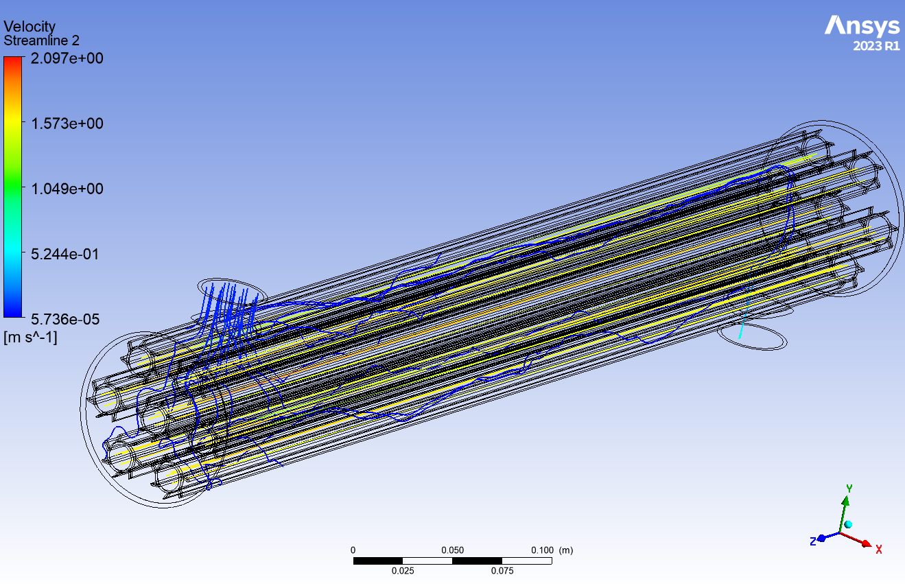Viewport: 905px width, 588px height.
Task: Click the 0.075 label below the scale ruler
Action: 502,571
